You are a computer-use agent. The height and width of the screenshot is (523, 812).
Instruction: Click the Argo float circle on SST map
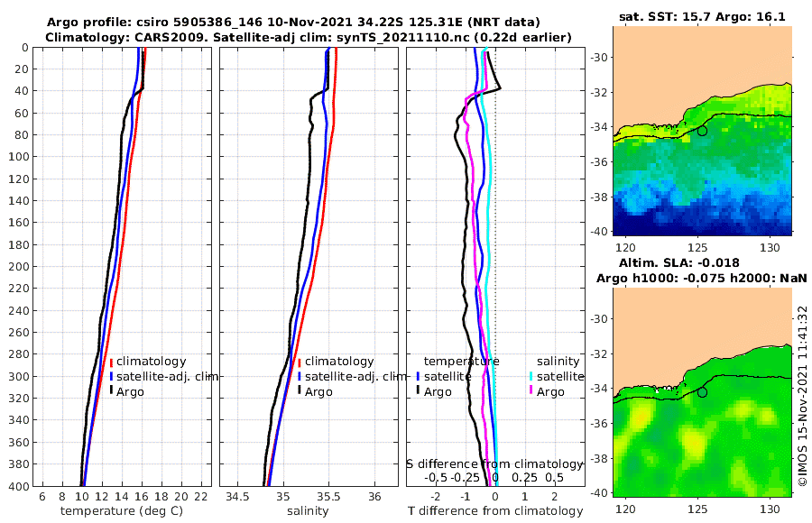[x=702, y=131]
